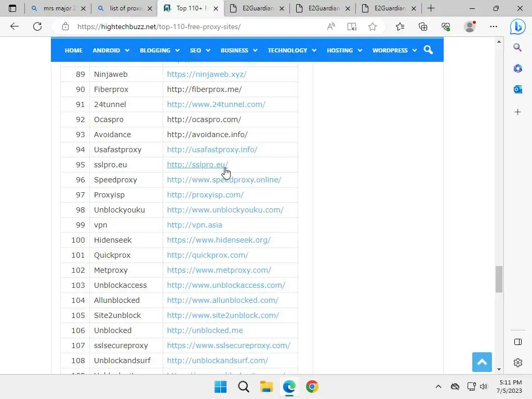Open Windows Start menu
Screen dimensions: 532x399
click(220, 387)
